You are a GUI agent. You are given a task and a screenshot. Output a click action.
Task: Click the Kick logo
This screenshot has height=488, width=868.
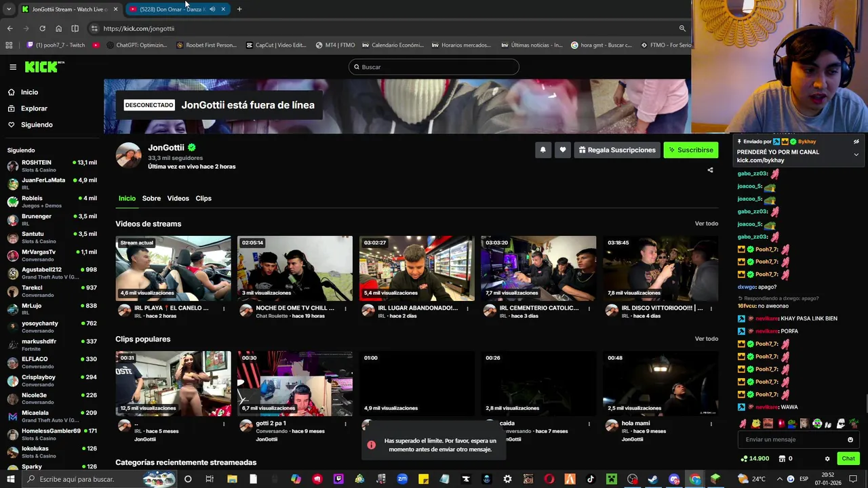click(44, 66)
